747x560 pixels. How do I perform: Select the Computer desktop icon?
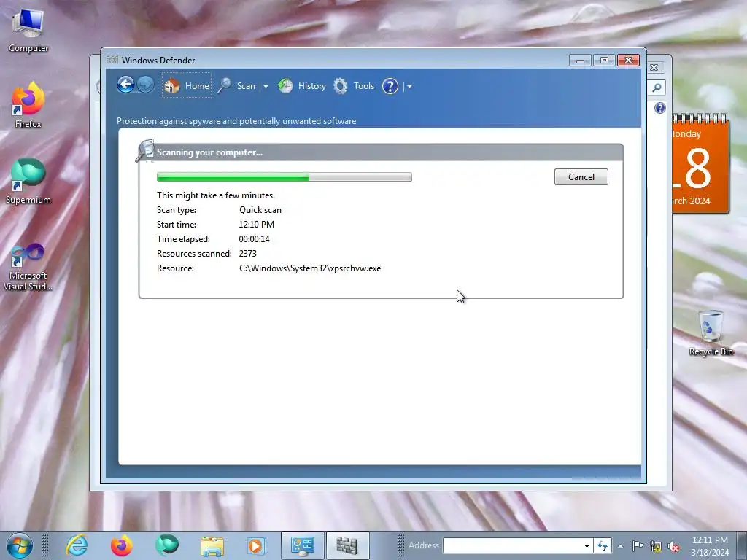28,31
